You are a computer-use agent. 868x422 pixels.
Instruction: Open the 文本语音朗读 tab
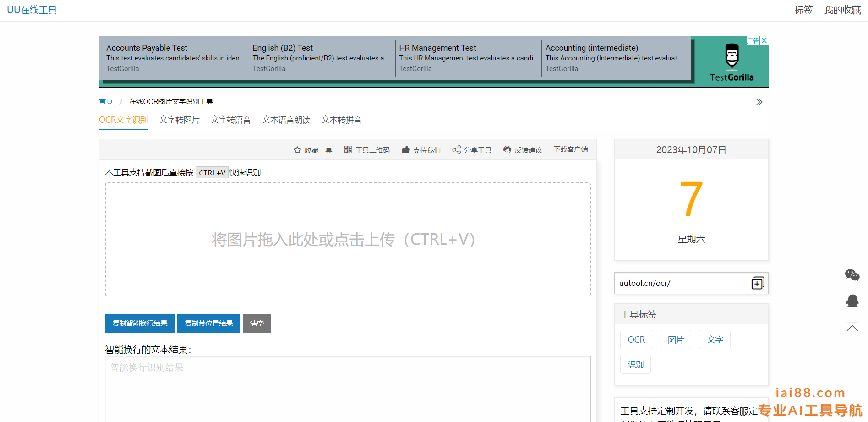pyautogui.click(x=286, y=120)
